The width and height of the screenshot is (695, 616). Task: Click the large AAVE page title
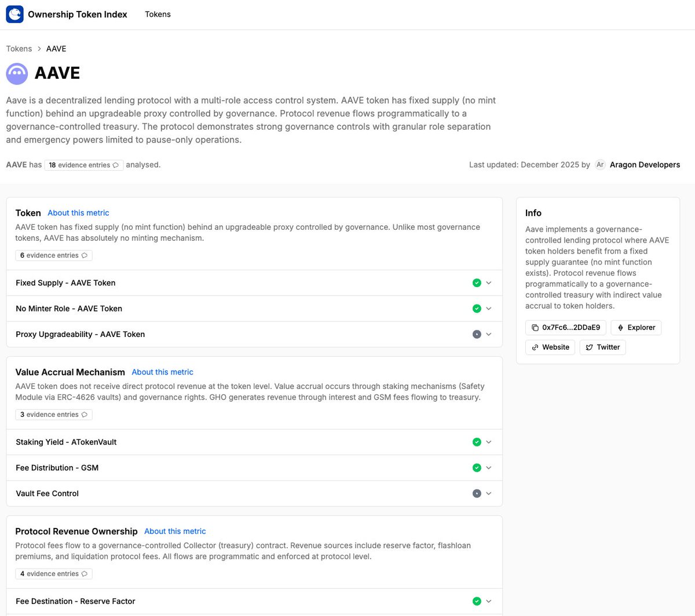(x=57, y=74)
